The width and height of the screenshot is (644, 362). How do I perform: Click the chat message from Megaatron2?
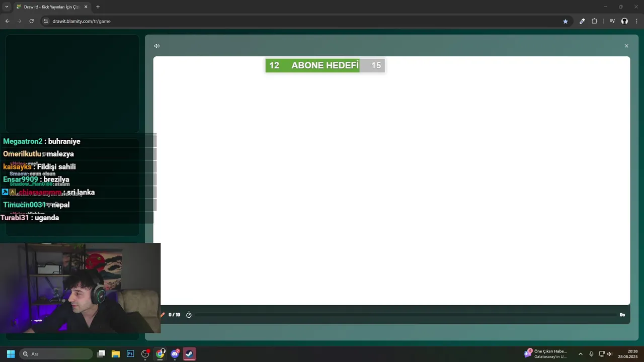pyautogui.click(x=42, y=141)
